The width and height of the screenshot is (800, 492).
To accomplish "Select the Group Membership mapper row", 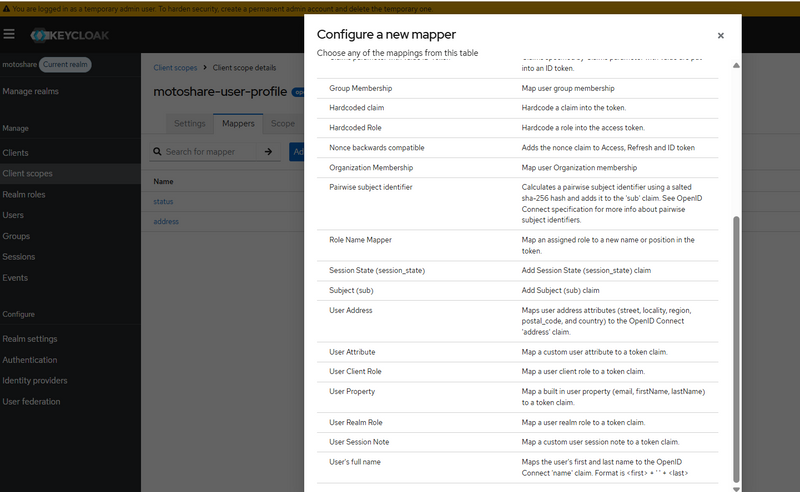I will tap(360, 88).
